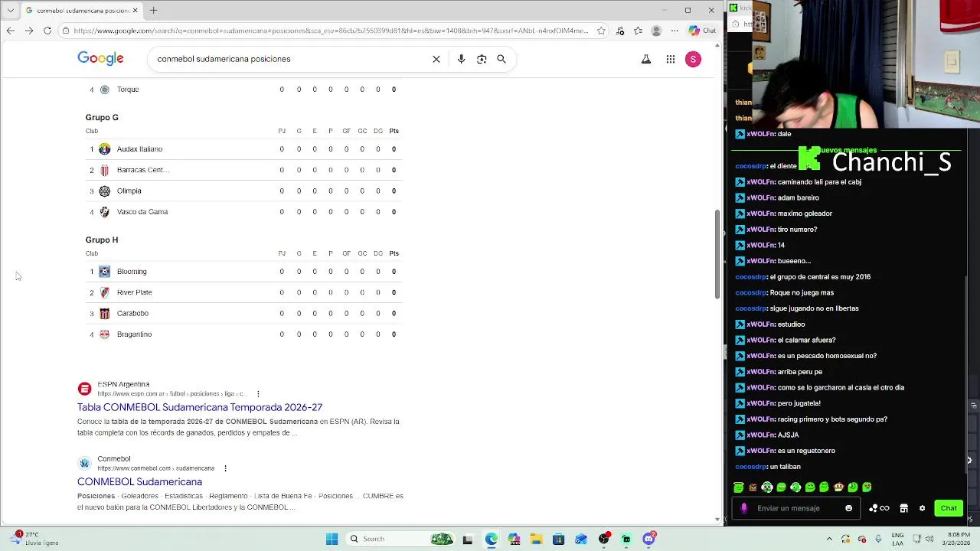This screenshot has width=980, height=551.
Task: Open the Kick chat shop icon
Action: pyautogui.click(x=903, y=508)
